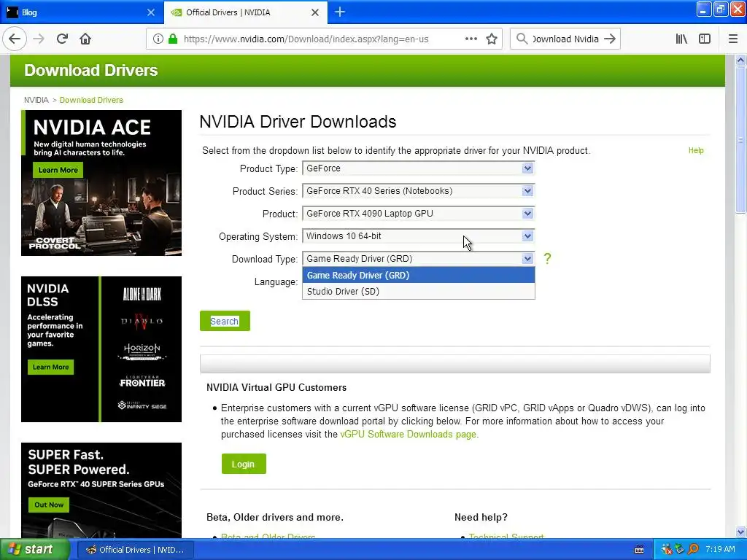
Task: Go to the browser Home page
Action: [x=85, y=39]
